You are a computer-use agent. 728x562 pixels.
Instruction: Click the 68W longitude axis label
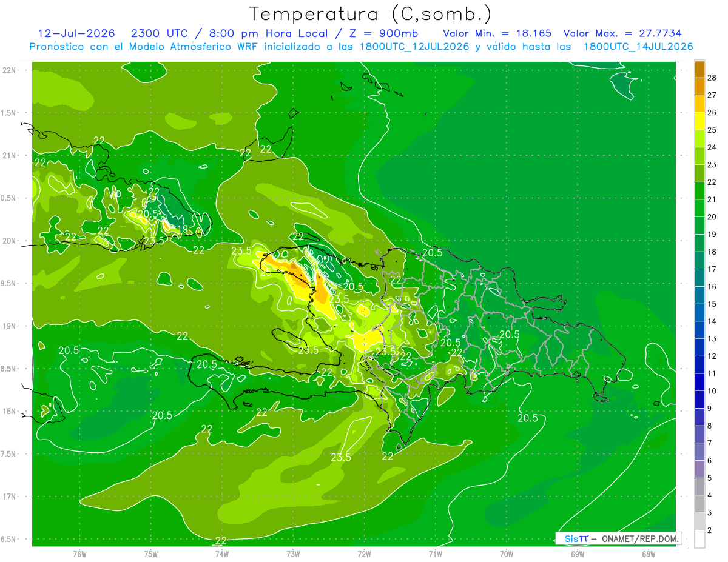coord(648,554)
